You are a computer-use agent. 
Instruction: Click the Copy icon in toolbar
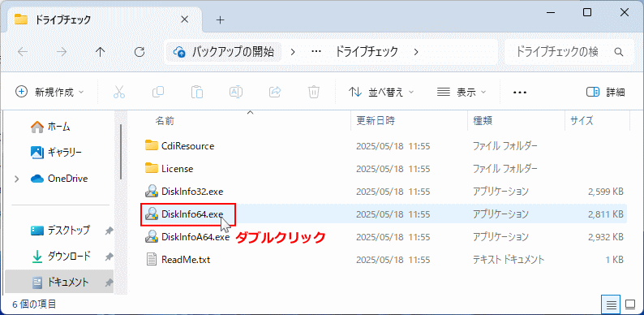coord(158,92)
